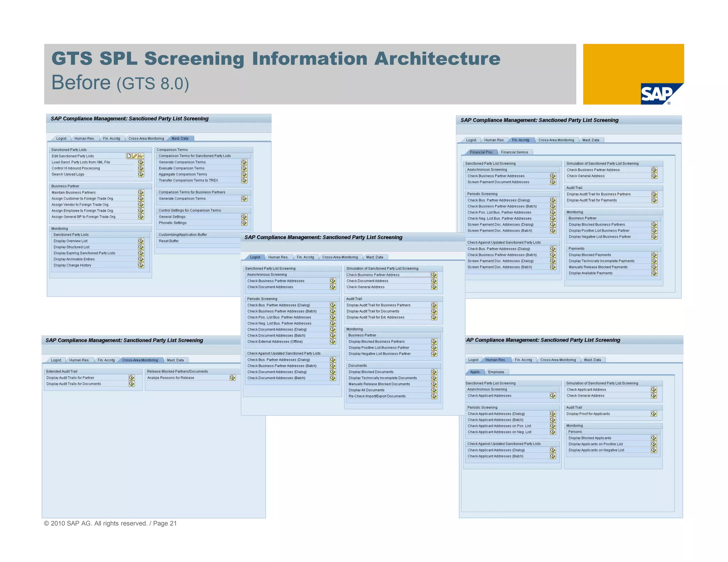Viewport: 728px width, 562px height.
Task: Click execute icon for Check Applicant Addresses on Pos. List
Action: [553, 426]
